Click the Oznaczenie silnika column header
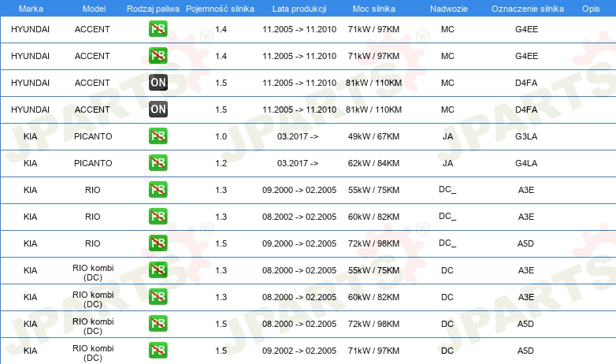The height and width of the screenshot is (364, 616). 527,9
